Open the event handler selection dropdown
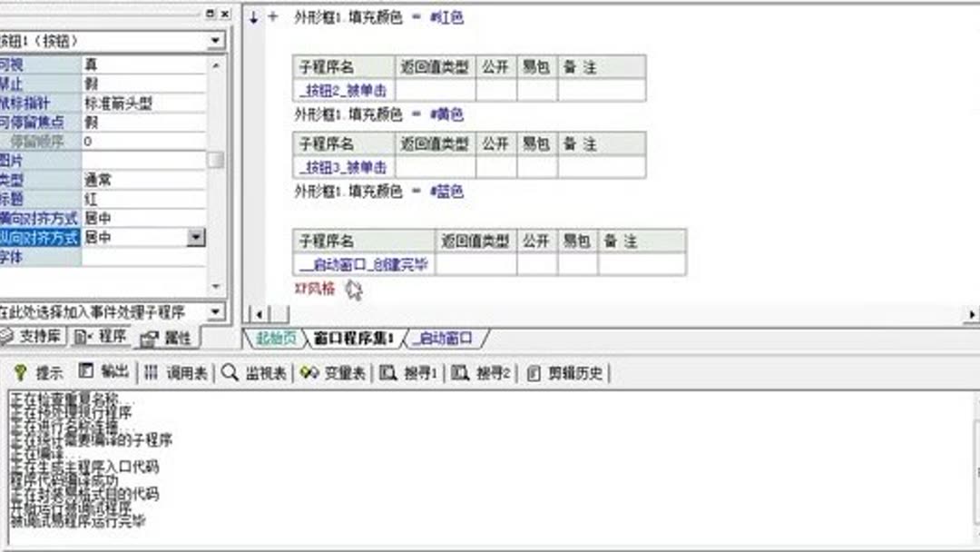Screen dimensions: 980x552 (x=214, y=311)
